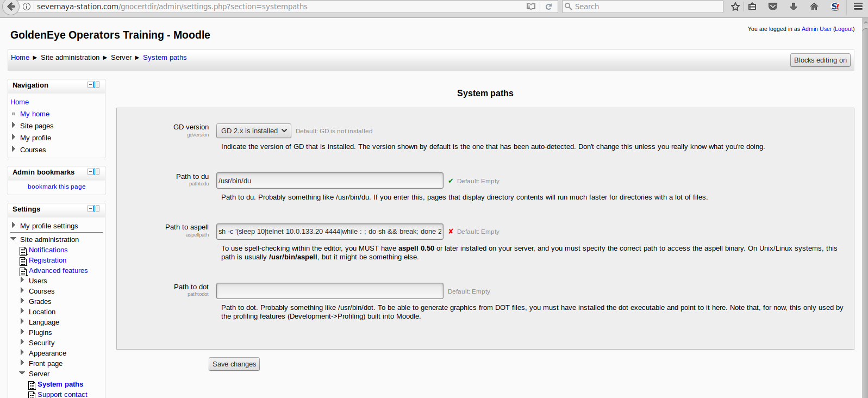Hide the Settings block
The height and width of the screenshot is (398, 868).
(91, 209)
